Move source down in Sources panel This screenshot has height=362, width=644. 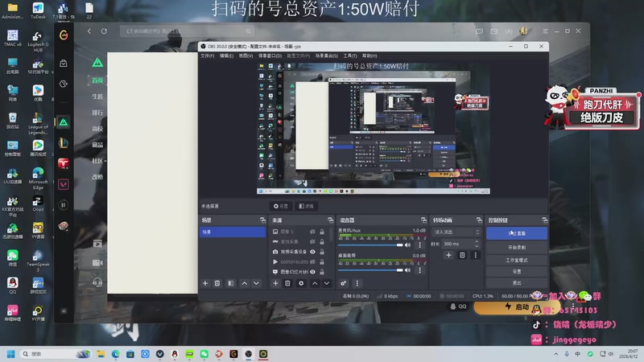pos(327,283)
